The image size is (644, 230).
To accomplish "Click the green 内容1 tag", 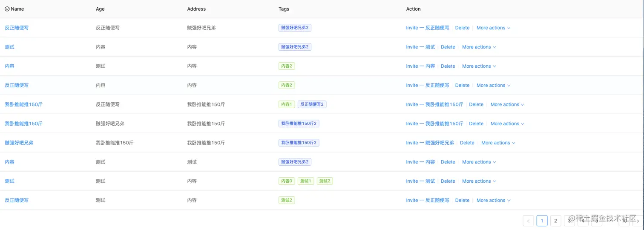I will [286, 104].
